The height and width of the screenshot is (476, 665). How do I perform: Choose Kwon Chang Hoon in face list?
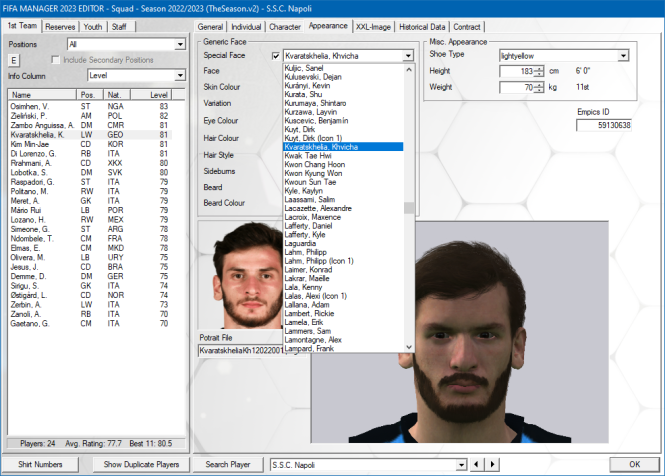coord(343,165)
